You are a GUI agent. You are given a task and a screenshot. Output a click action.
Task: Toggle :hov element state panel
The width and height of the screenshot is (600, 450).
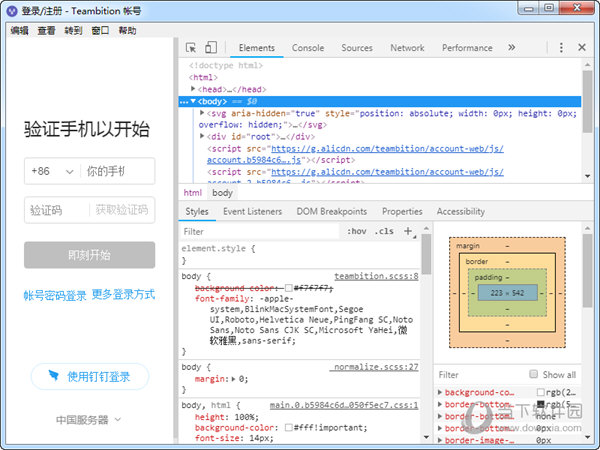356,231
